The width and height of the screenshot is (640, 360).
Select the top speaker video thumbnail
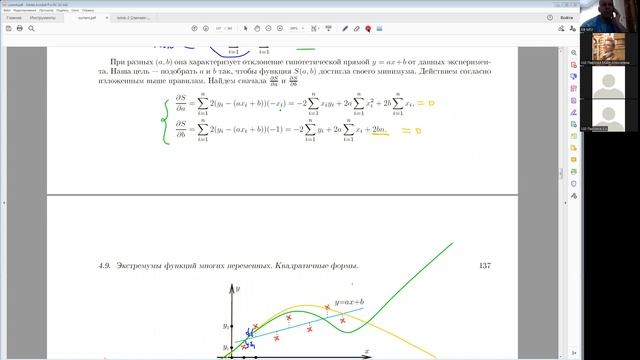[x=608, y=16]
